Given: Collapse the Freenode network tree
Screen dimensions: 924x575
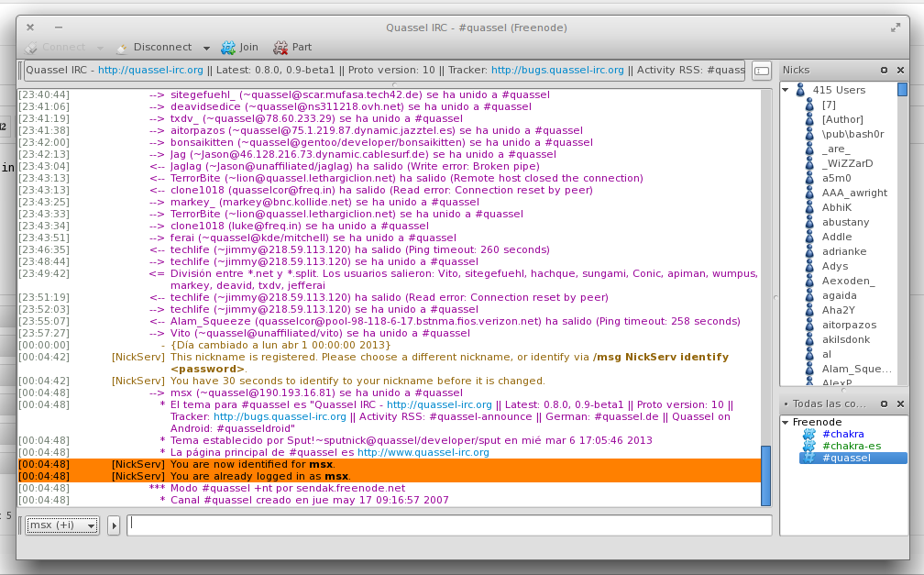Looking at the screenshot, I should (x=786, y=422).
